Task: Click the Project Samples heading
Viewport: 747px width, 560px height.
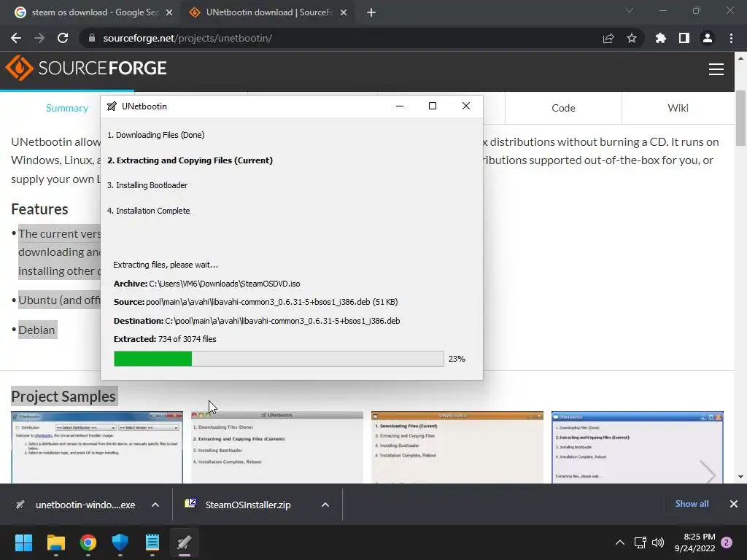Action: pyautogui.click(x=63, y=396)
